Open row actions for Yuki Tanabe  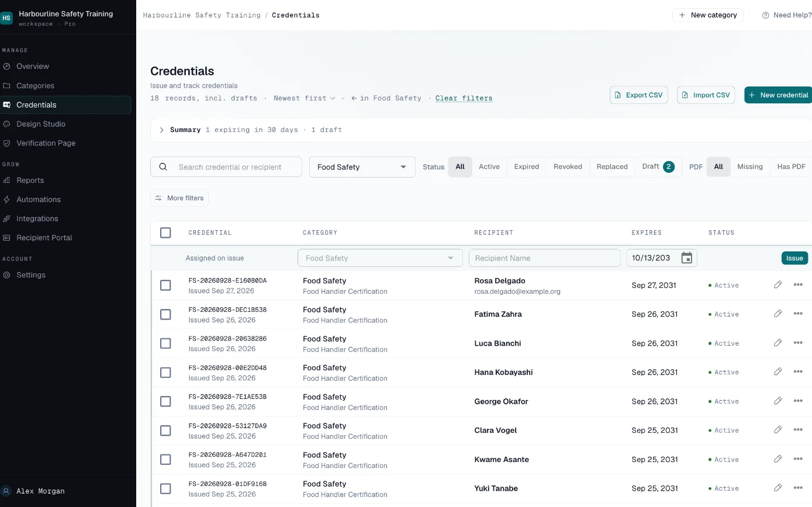(798, 488)
